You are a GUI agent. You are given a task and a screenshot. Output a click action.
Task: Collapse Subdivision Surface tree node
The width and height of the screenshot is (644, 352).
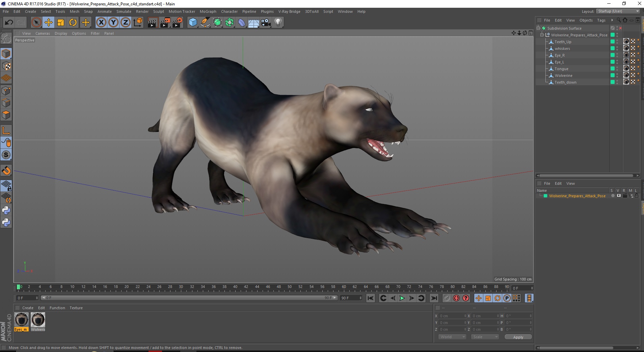coord(539,28)
